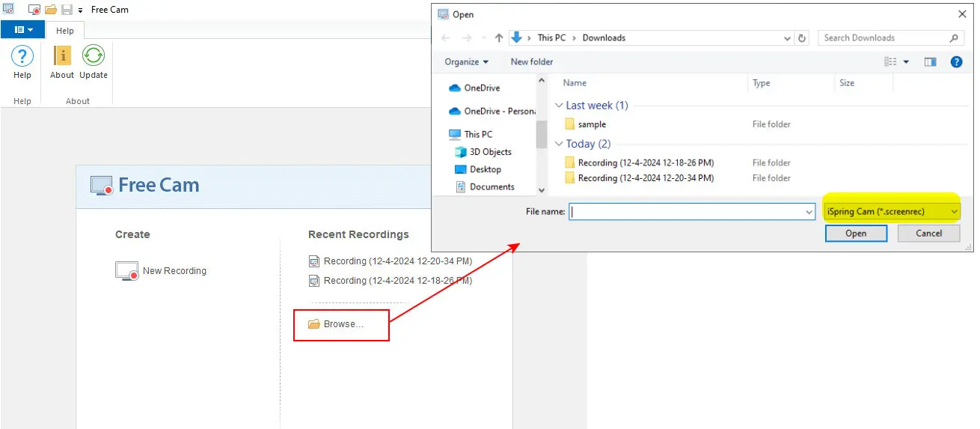Image resolution: width=980 pixels, height=429 pixels.
Task: Go up one folder level with up arrow
Action: [x=499, y=38]
